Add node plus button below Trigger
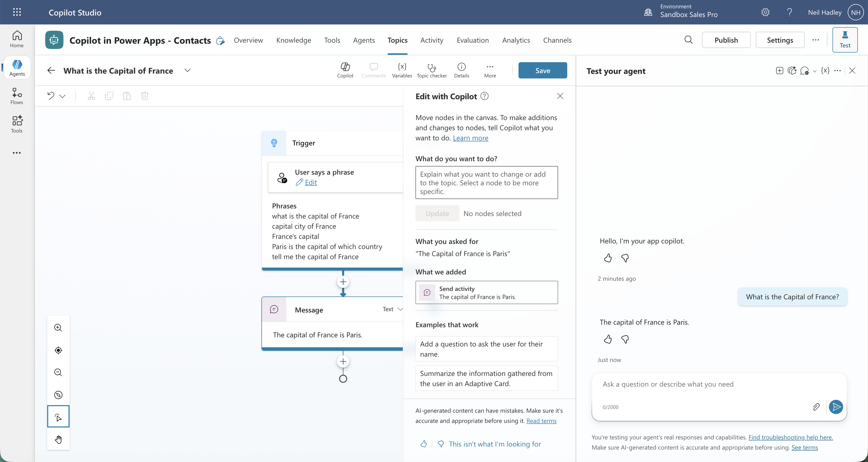The height and width of the screenshot is (462, 868). point(343,282)
